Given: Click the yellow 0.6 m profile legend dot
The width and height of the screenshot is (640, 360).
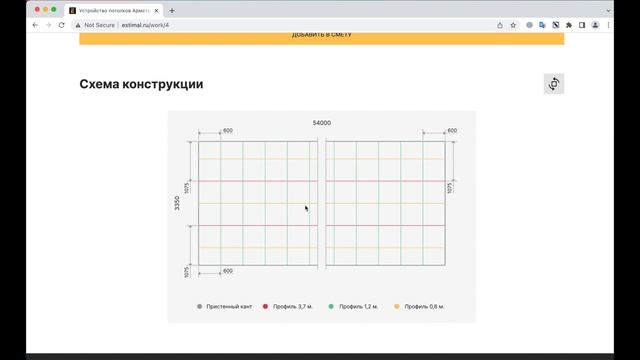Looking at the screenshot, I should [x=397, y=306].
